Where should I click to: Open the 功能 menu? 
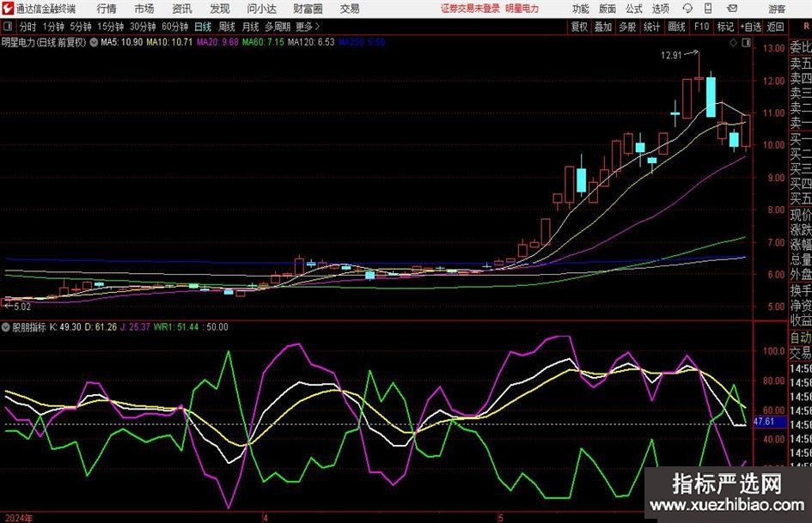[x=581, y=9]
